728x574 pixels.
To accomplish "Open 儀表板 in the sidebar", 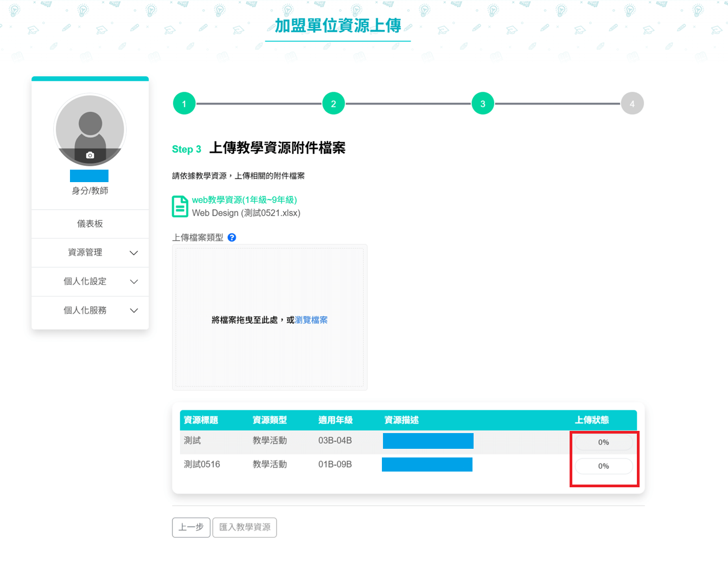I will pyautogui.click(x=90, y=224).
